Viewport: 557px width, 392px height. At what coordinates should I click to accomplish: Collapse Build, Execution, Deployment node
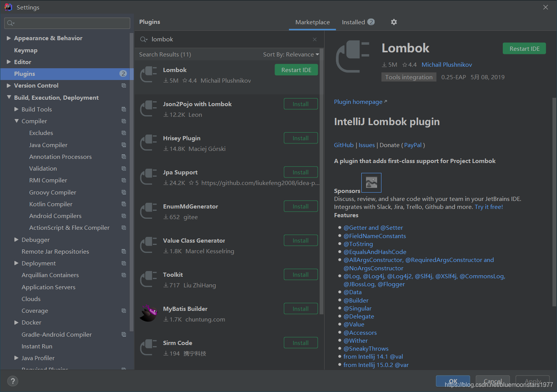(x=9, y=97)
